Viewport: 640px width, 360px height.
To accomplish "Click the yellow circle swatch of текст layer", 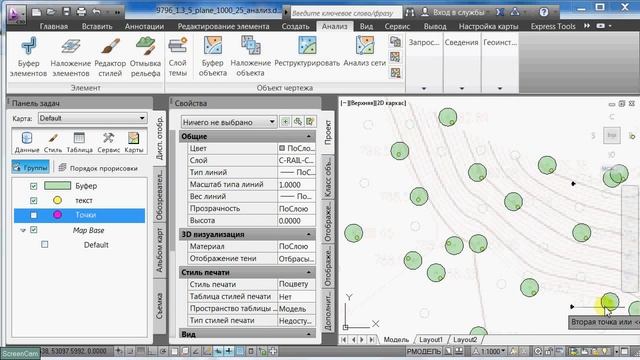I will coord(58,200).
